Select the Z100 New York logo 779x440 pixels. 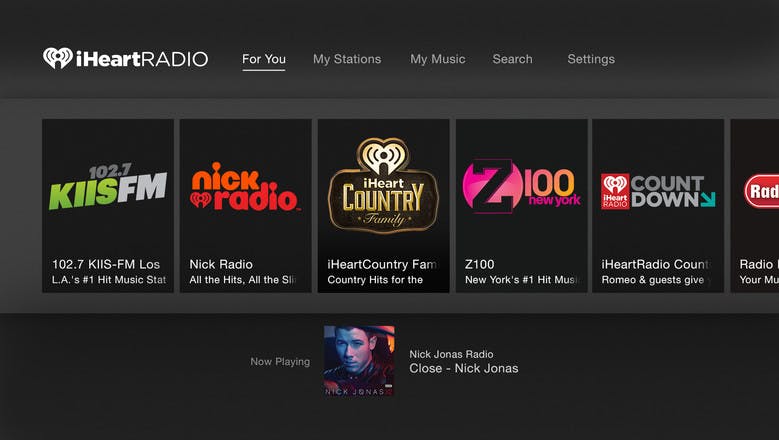pos(521,187)
